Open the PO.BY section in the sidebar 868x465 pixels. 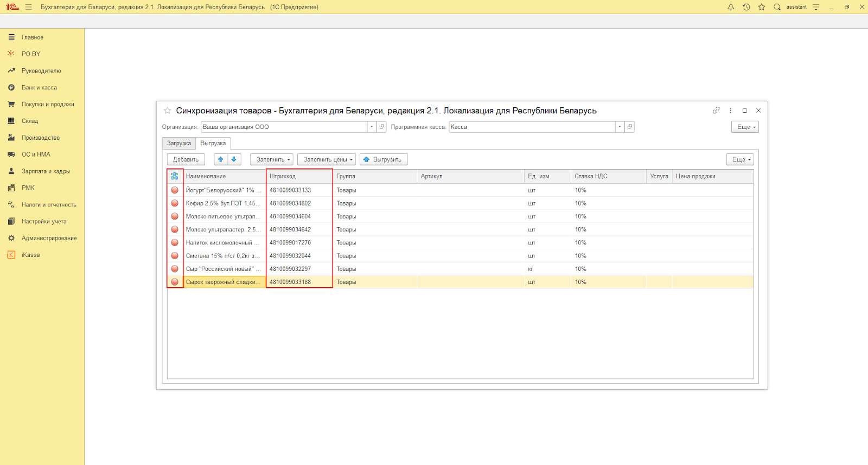31,54
